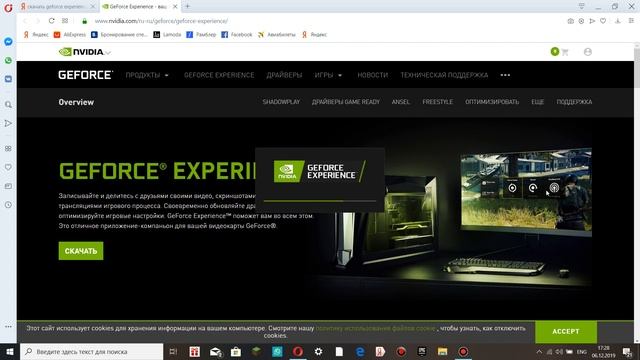Click the page vertical scrollbar
The height and width of the screenshot is (360, 640).
click(x=636, y=192)
